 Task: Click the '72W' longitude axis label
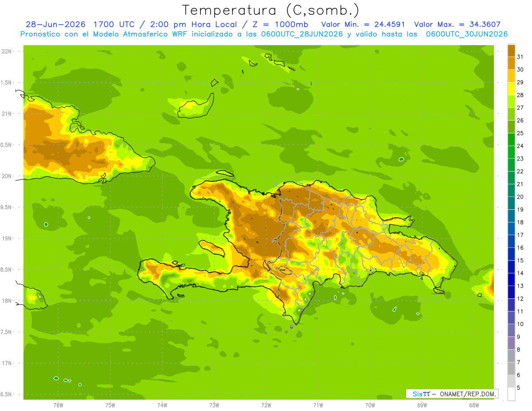click(x=266, y=405)
